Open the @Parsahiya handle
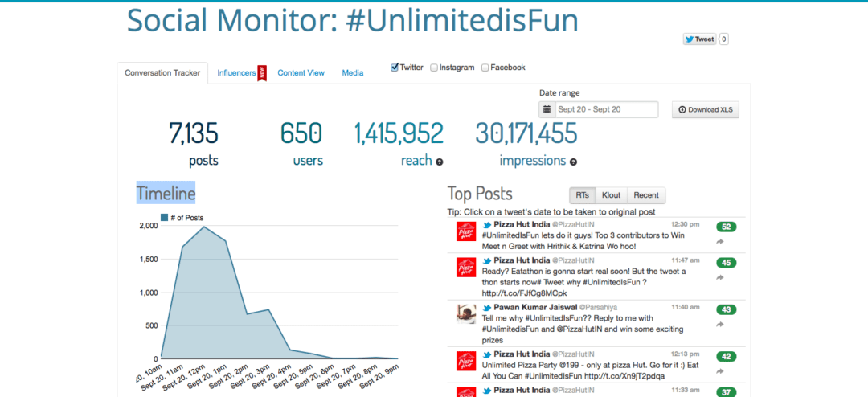The image size is (868, 397). [599, 307]
